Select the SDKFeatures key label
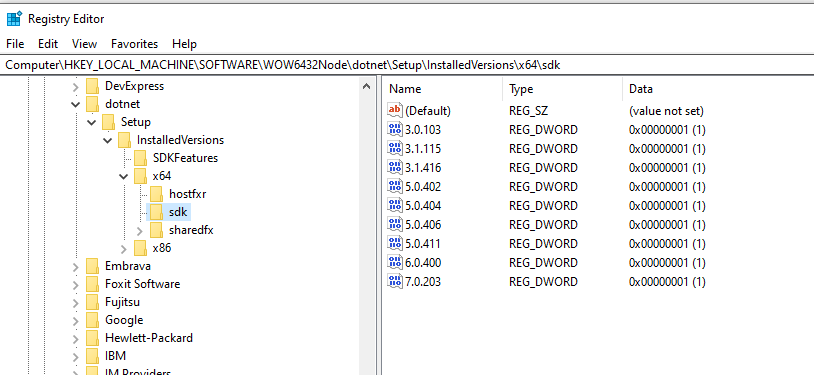The height and width of the screenshot is (375, 814). (185, 158)
